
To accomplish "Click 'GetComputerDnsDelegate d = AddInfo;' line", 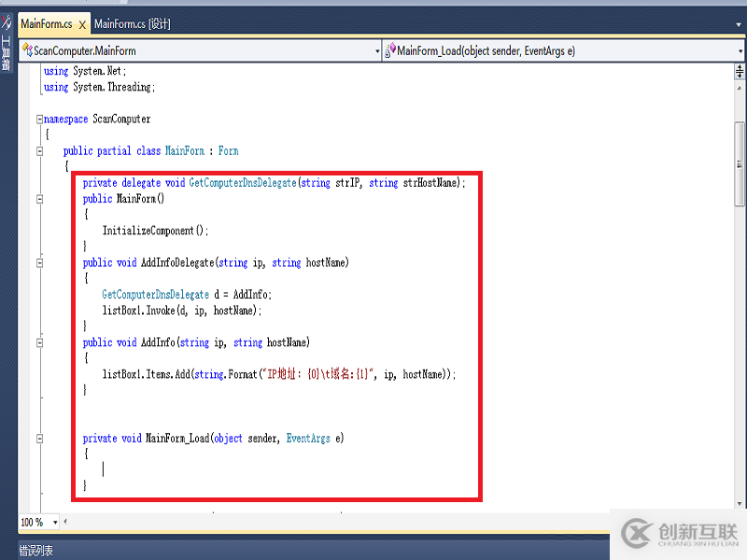I will pyautogui.click(x=187, y=295).
